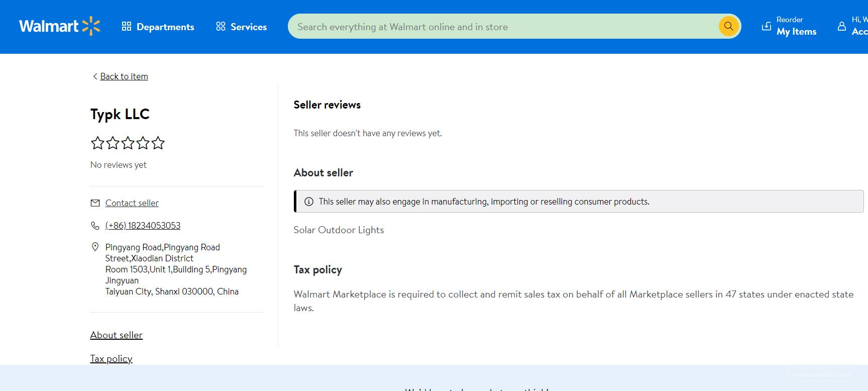Screen dimensions: 868x391
Task: Click the third rating star
Action: point(128,143)
